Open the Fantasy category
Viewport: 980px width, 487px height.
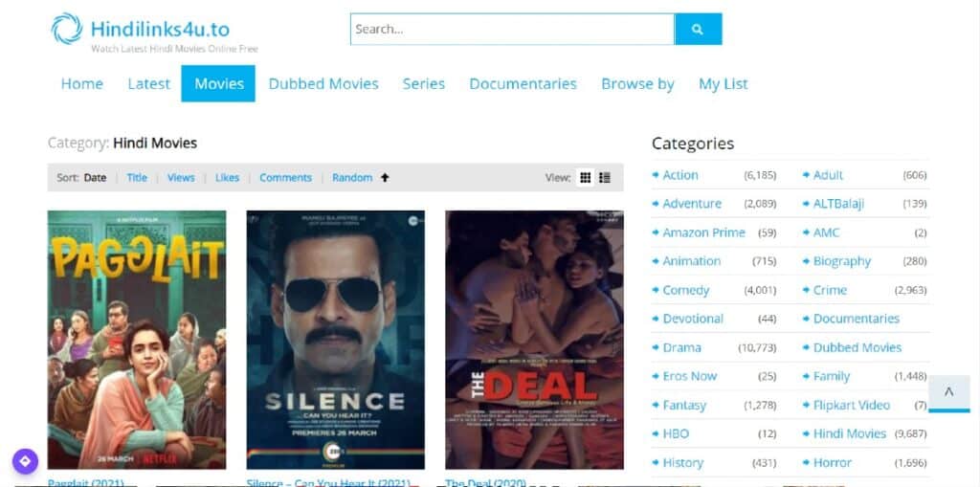[684, 405]
